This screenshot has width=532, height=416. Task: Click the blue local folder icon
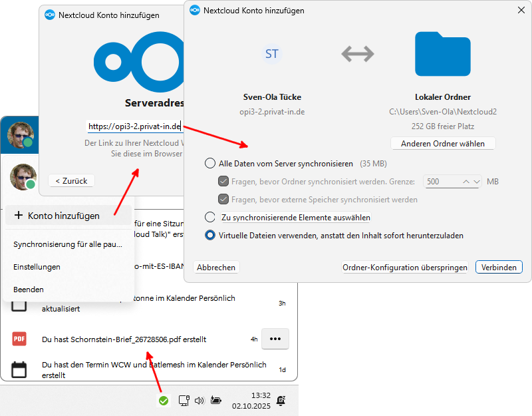click(442, 54)
